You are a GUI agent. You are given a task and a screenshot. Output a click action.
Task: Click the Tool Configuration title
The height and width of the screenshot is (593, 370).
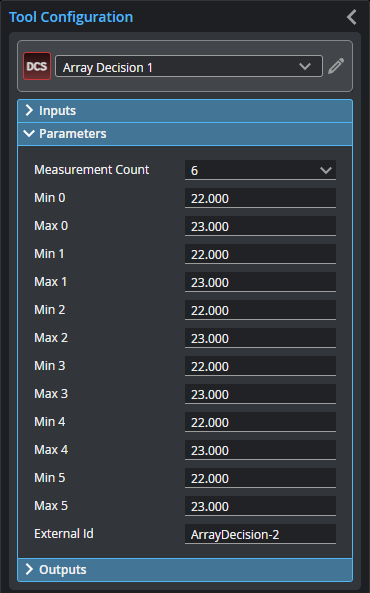point(71,17)
